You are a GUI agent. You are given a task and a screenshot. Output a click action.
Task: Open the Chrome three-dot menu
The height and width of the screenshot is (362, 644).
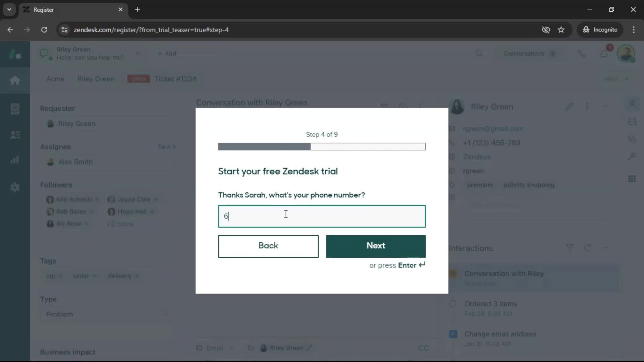(634, 30)
